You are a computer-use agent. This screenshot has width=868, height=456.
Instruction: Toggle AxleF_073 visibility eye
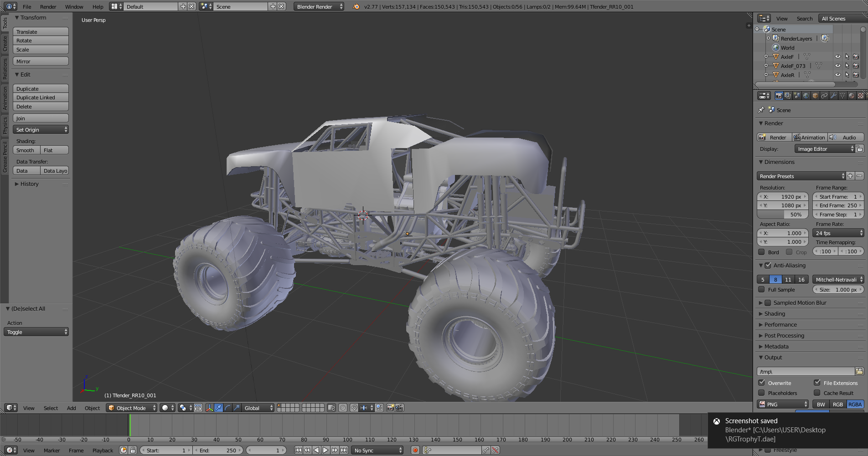pos(838,66)
